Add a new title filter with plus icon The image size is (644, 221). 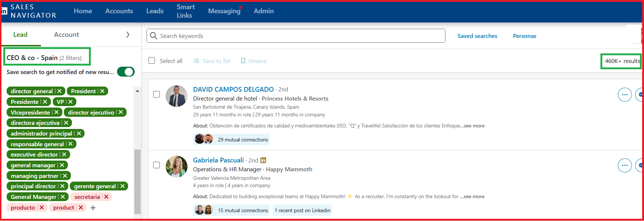93,208
